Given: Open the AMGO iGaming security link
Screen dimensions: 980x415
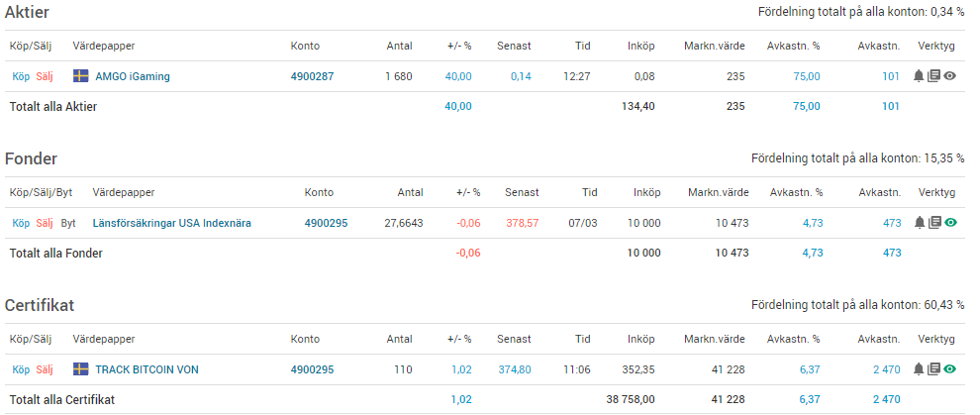Looking at the screenshot, I should click(133, 77).
